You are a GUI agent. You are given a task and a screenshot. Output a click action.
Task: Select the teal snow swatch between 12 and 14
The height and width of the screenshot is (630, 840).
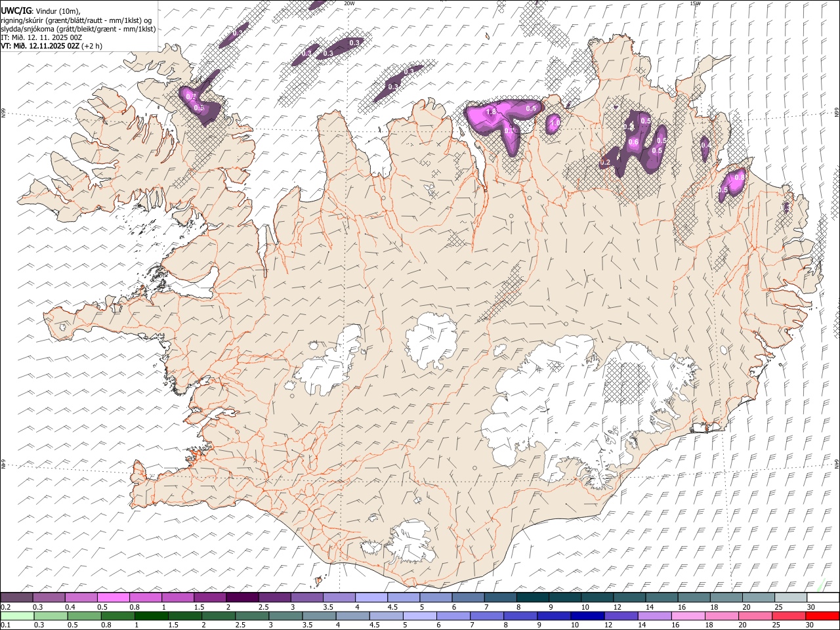629,597
